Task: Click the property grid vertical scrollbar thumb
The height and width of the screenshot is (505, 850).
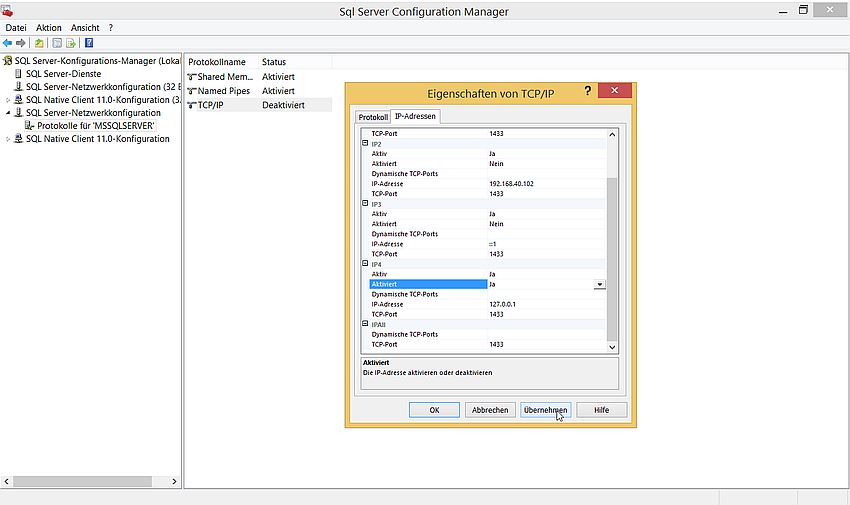Action: [x=612, y=259]
